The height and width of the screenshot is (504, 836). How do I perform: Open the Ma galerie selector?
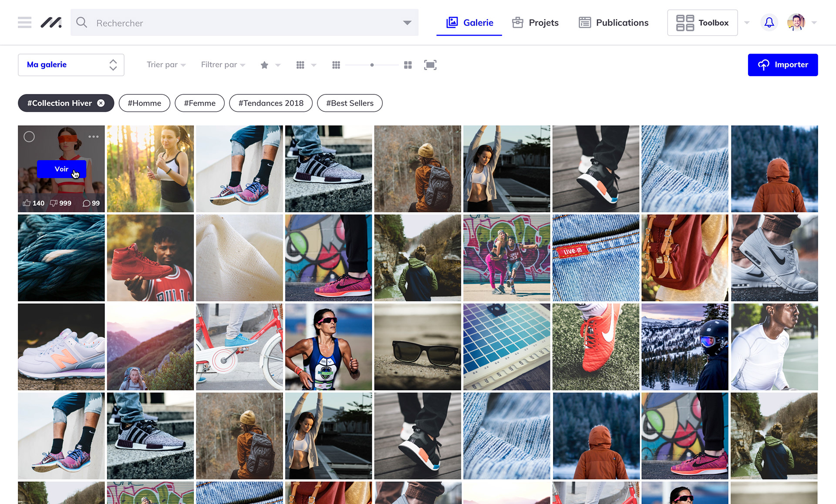(71, 65)
